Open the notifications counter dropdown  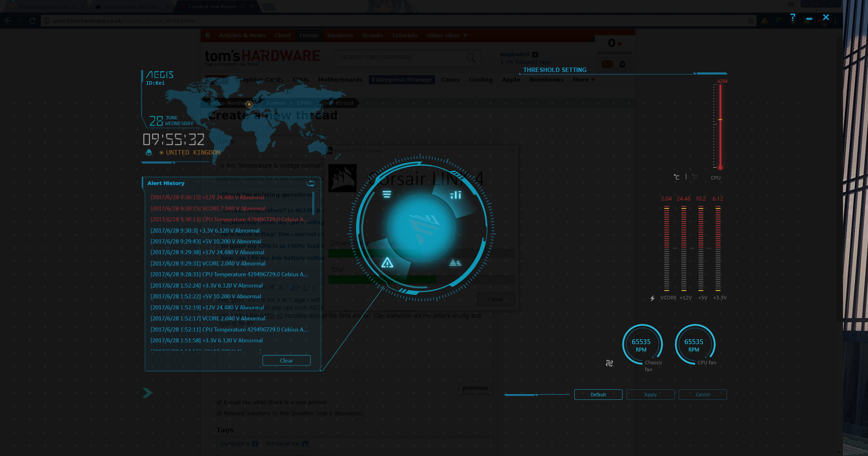coord(615,43)
